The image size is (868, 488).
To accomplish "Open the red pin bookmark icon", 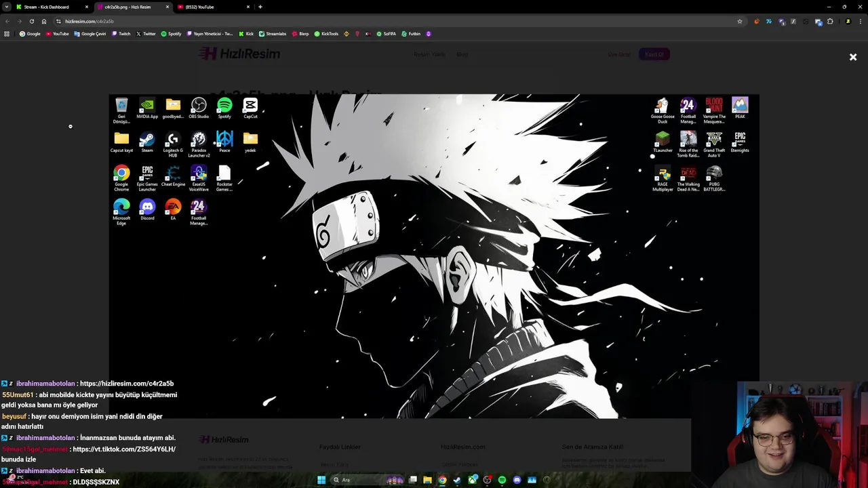I will pyautogui.click(x=357, y=33).
